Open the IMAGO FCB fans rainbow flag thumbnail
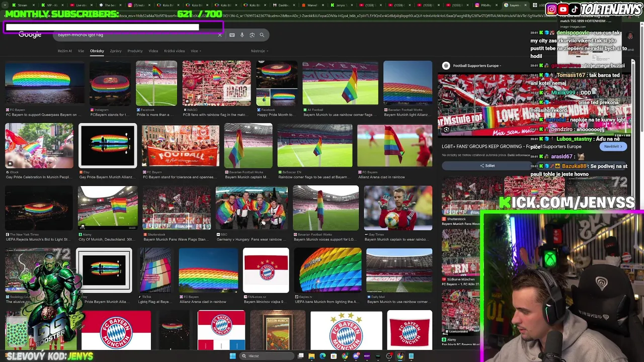Screen dimensions: 644x362 (x=216, y=82)
